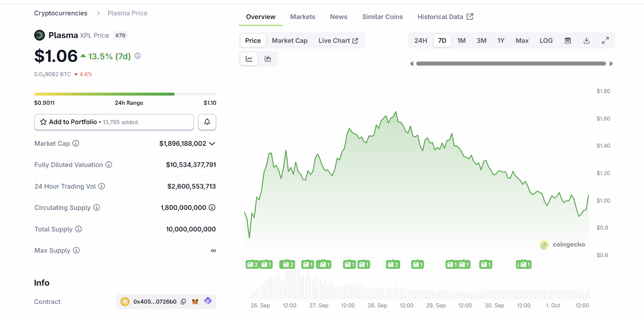Switch chart to Market Cap view

[x=289, y=41]
